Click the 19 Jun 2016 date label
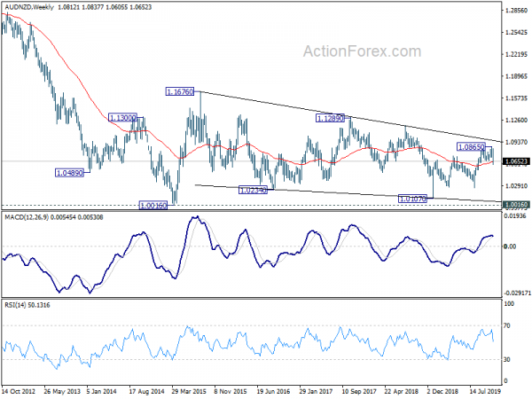532x399 pixels. (273, 391)
